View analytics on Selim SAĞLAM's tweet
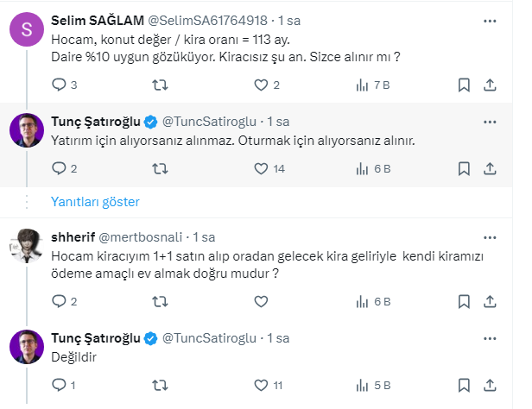Viewport: 532px width, 409px height. tap(363, 85)
